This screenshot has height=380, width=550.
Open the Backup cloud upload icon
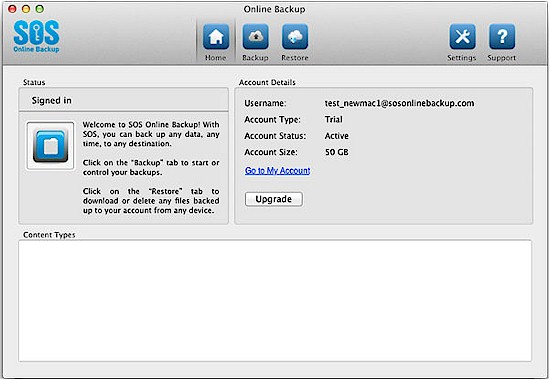pos(256,37)
